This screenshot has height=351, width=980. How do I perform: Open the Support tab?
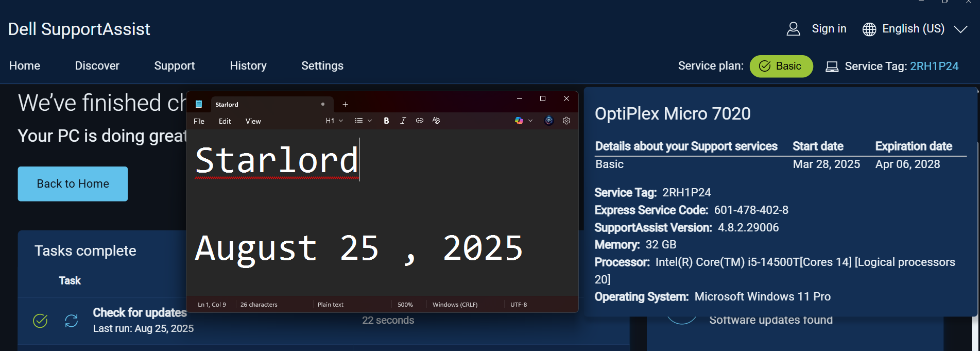[x=175, y=65]
